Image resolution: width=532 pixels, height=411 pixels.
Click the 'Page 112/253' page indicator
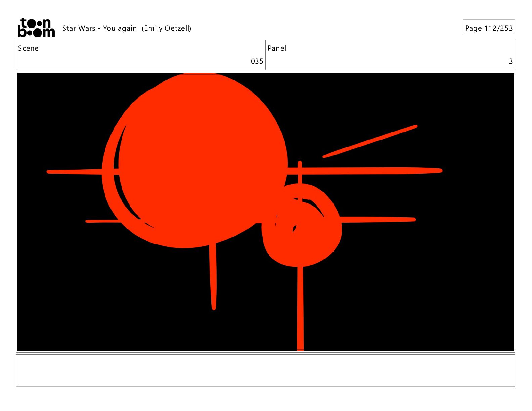489,28
